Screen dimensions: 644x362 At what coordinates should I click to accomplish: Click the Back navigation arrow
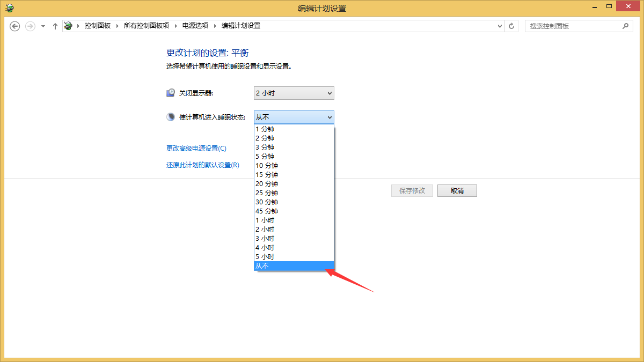point(15,26)
